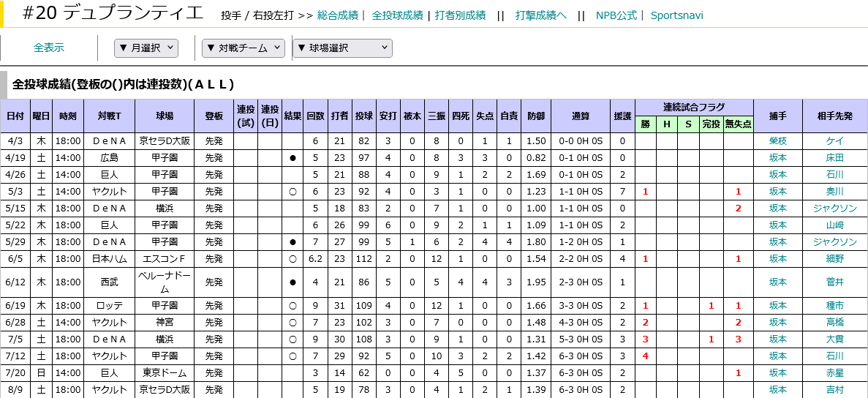Open opposing starter 床田 link
868x398 pixels.
(834, 158)
